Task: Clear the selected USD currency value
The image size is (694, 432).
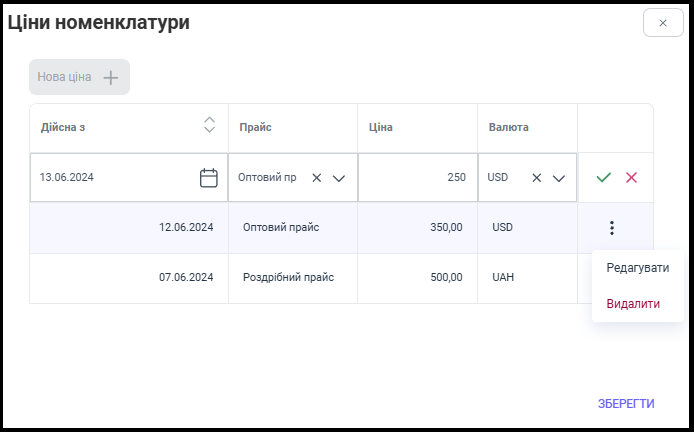Action: tap(536, 178)
